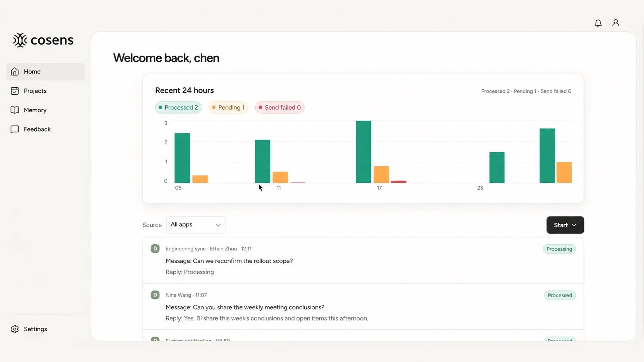644x362 pixels.
Task: Toggle the Pending 1 legend chip
Action: tap(228, 107)
